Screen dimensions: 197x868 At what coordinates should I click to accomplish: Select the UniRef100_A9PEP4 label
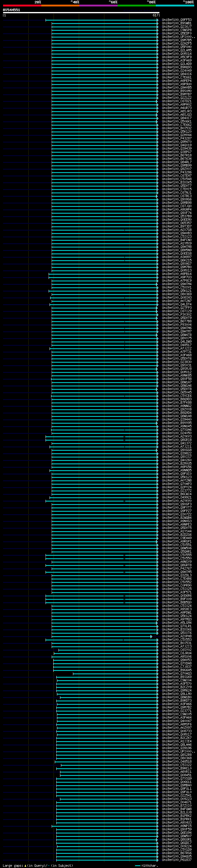click(x=177, y=81)
